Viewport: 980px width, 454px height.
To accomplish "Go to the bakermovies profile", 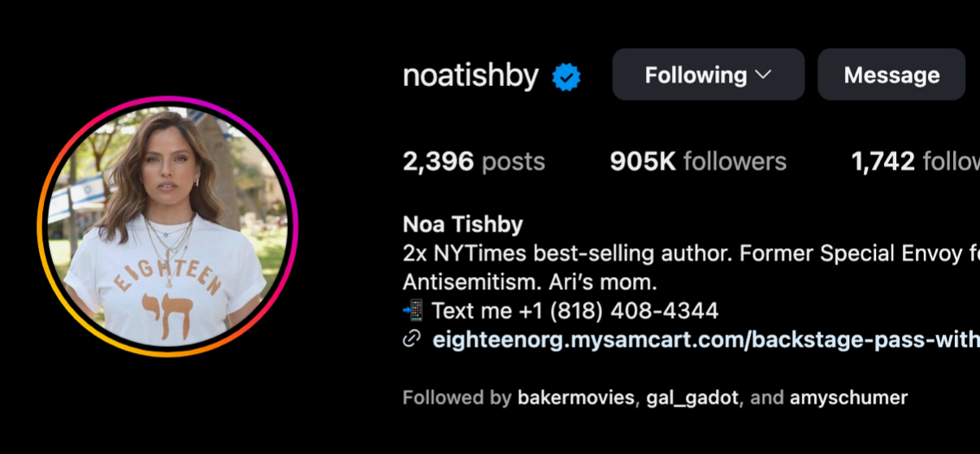I will (575, 398).
